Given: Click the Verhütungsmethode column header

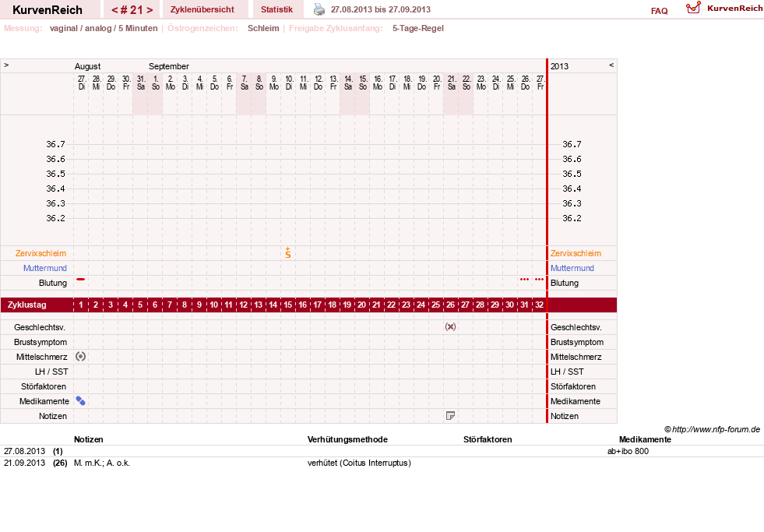Looking at the screenshot, I should click(x=347, y=439).
